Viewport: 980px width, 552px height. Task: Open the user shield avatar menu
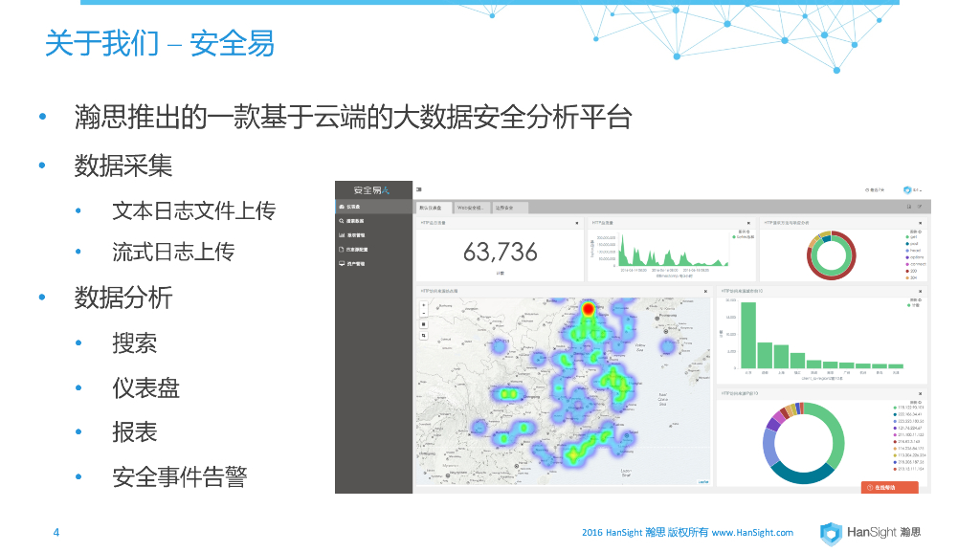(x=912, y=189)
